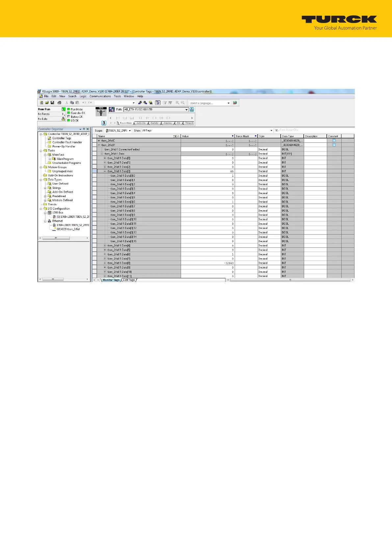Click the 6814029 tben_2rfid module icon
Screen dimensions: 392x554
pyautogui.click(x=54, y=229)
